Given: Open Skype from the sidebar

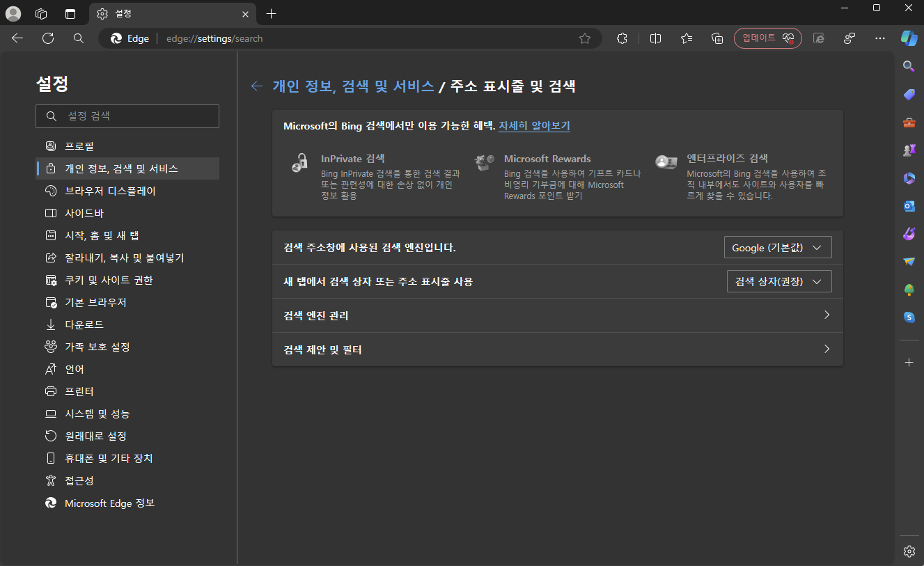Looking at the screenshot, I should 909,317.
